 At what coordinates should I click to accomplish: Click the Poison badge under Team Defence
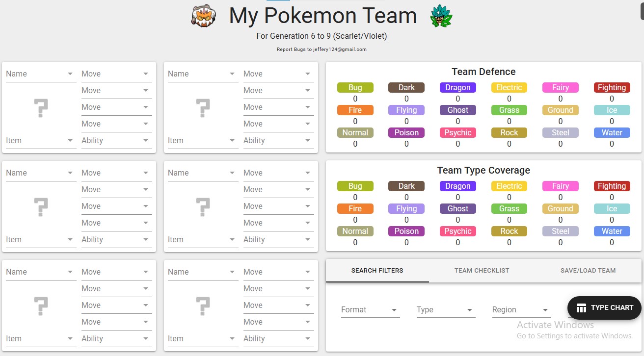click(406, 133)
